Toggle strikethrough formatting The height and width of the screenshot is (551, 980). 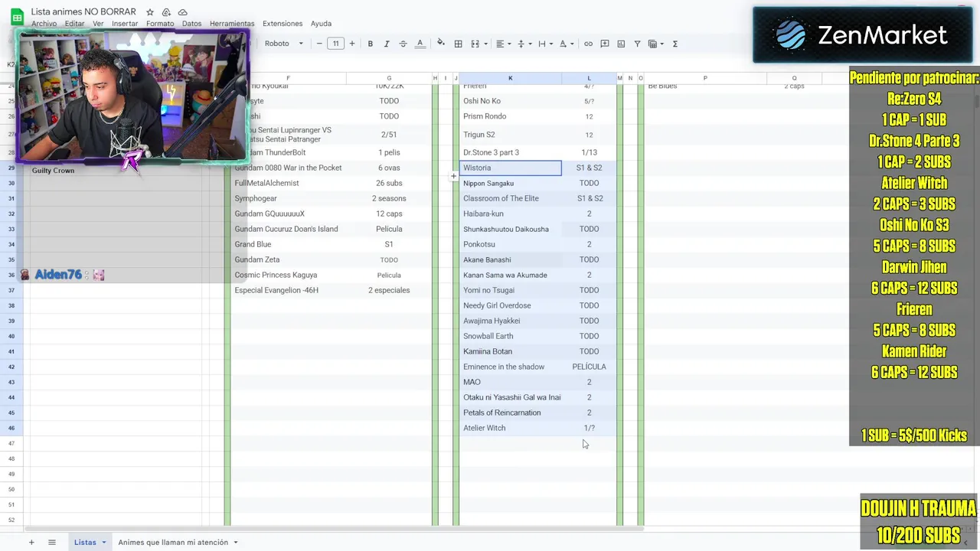coord(403,44)
